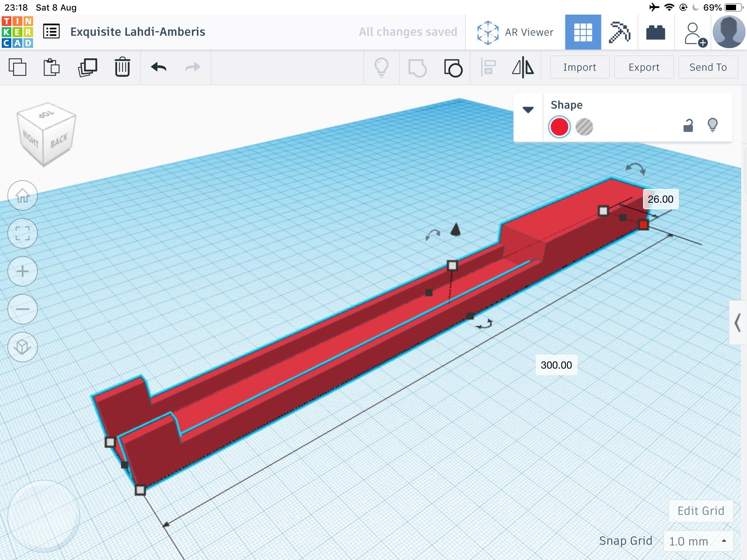Open the designs list menu icon
Image resolution: width=747 pixels, height=560 pixels.
(51, 32)
